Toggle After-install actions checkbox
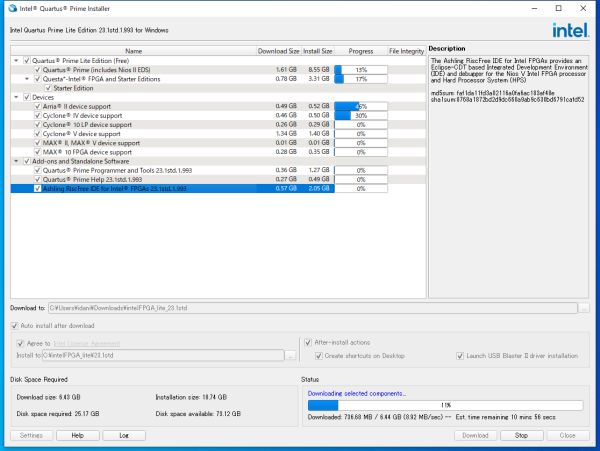 308,342
